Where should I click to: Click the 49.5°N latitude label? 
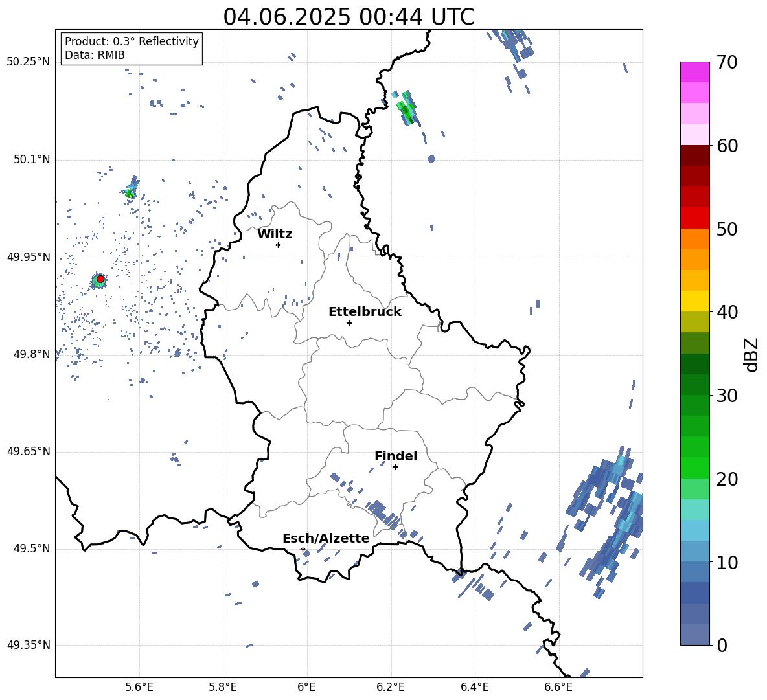click(31, 548)
